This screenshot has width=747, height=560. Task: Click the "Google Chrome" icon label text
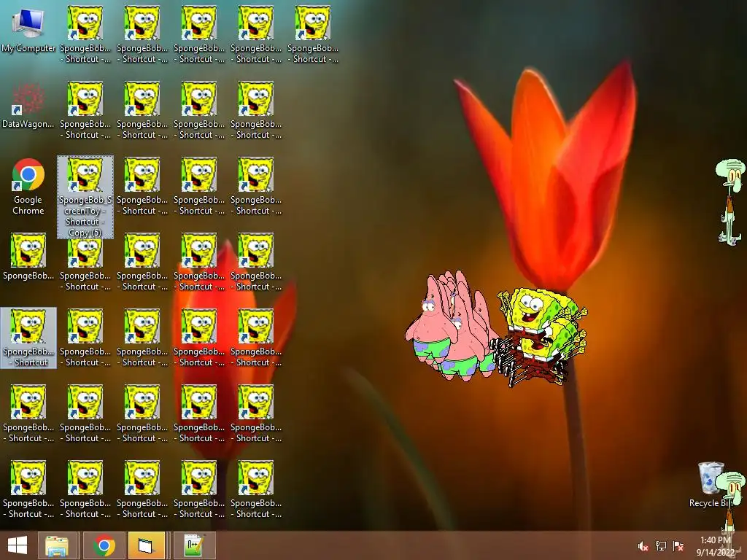click(28, 205)
